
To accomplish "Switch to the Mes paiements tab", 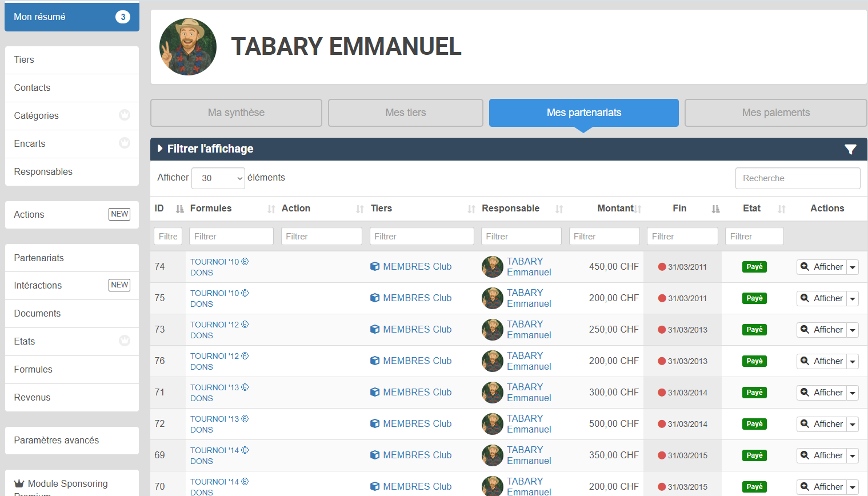I will click(x=775, y=113).
